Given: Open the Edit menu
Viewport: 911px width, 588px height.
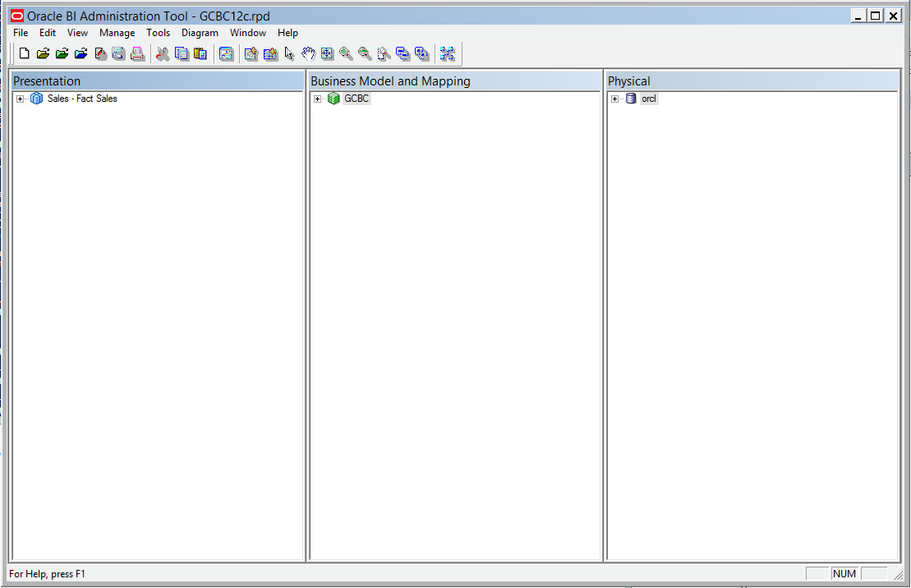Looking at the screenshot, I should click(48, 33).
